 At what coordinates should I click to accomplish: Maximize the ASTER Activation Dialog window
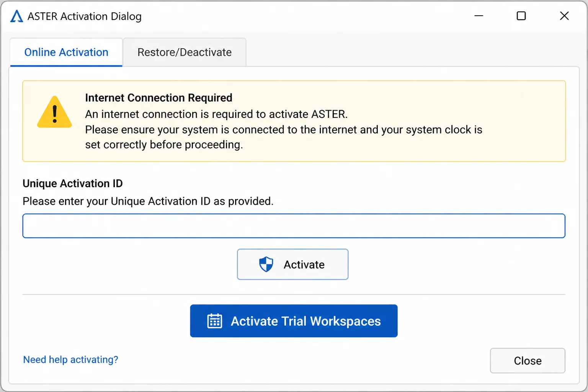521,16
